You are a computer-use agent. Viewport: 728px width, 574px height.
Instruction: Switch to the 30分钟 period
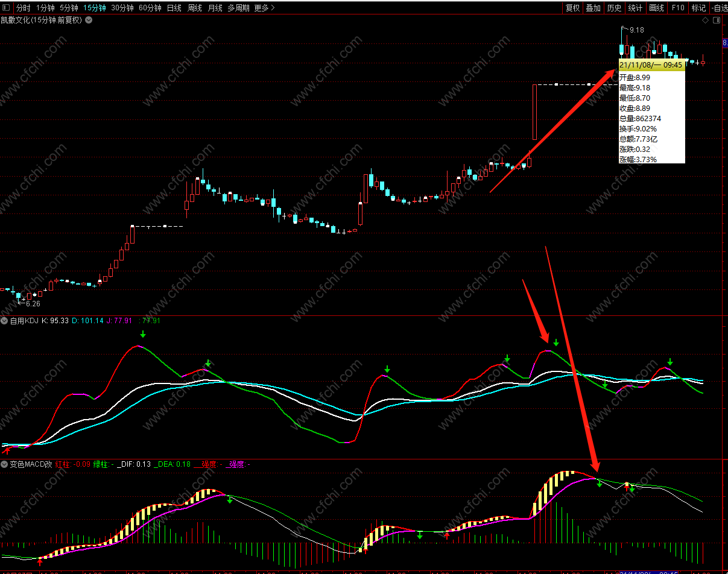coord(122,8)
